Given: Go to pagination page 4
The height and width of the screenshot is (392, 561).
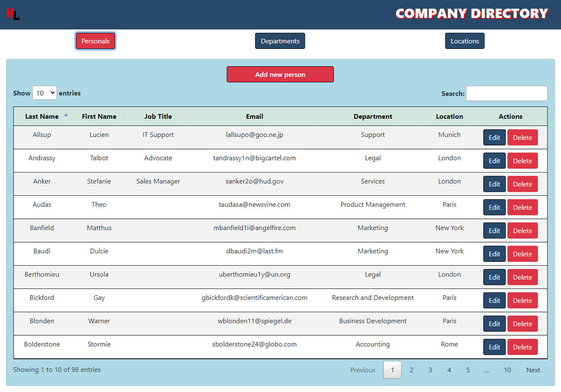Looking at the screenshot, I should 449,370.
